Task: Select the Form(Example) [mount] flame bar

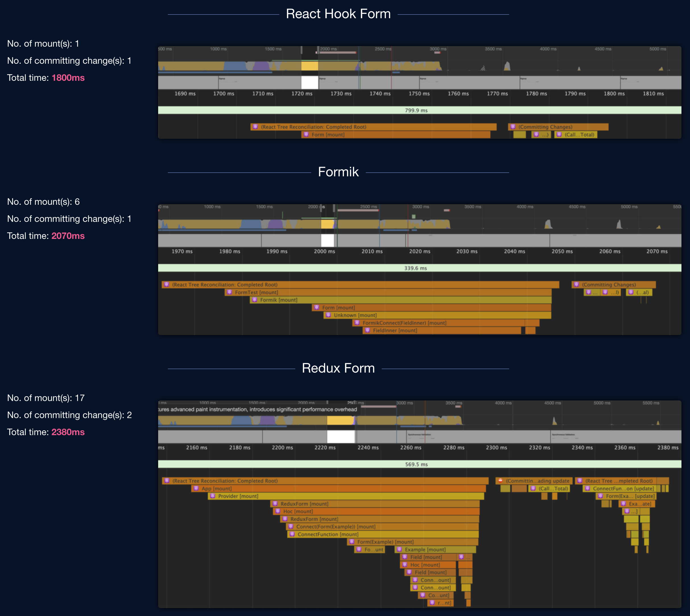Action: [412, 542]
